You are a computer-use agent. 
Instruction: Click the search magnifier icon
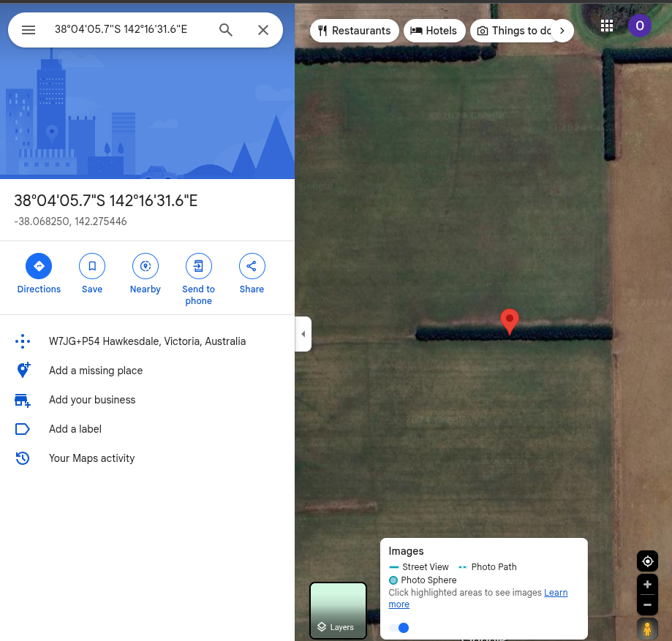(x=225, y=29)
